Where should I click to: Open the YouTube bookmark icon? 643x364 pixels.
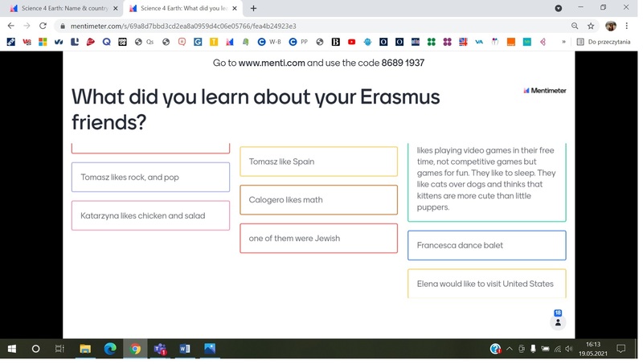point(351,42)
